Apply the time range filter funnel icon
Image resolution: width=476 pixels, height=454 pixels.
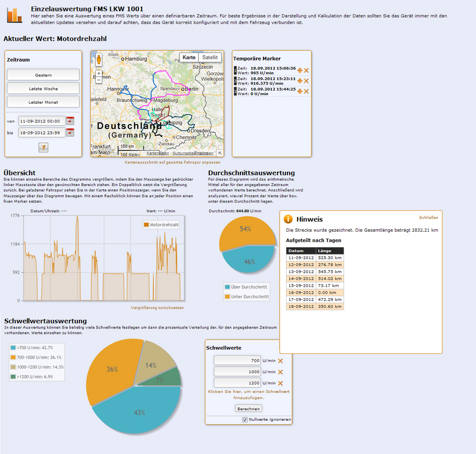[x=44, y=148]
